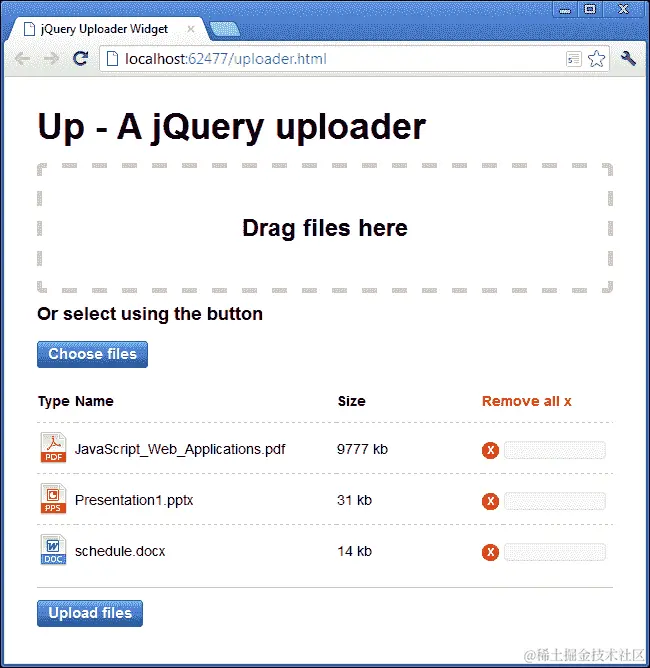Click the Choose files button
This screenshot has height=668, width=650.
92,354
